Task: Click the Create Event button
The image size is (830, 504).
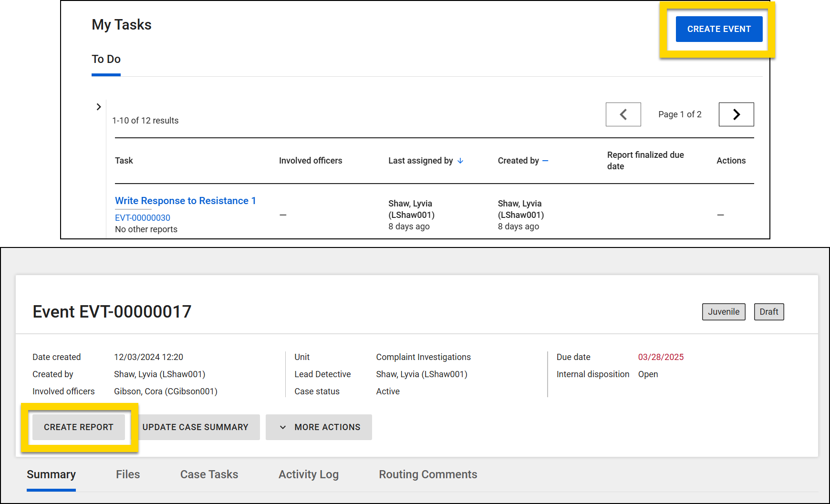Action: point(719,29)
